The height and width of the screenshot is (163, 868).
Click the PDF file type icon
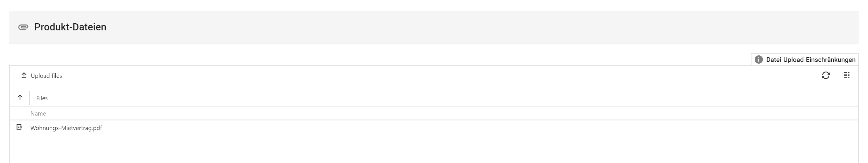(x=20, y=127)
